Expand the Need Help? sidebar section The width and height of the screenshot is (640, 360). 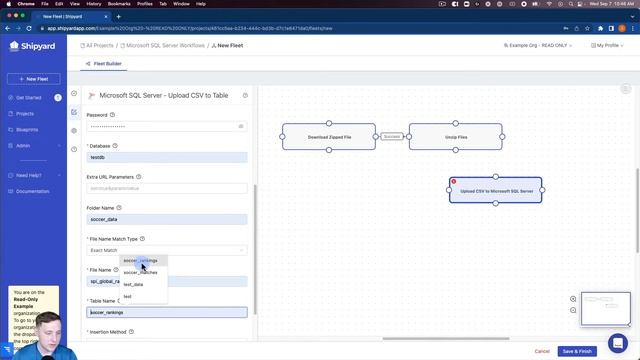click(34, 176)
